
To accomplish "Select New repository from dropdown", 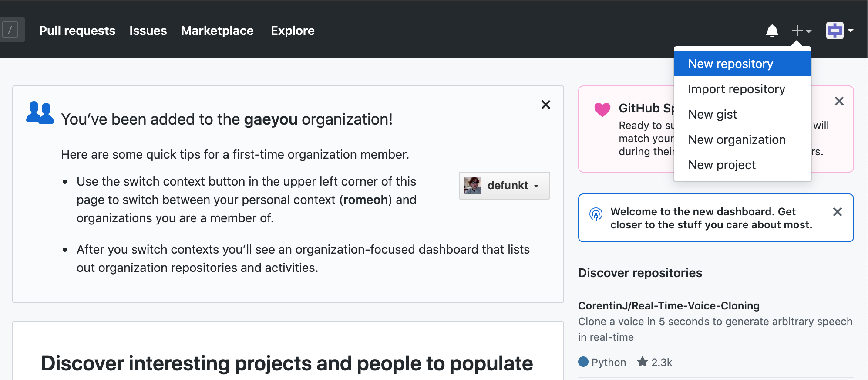I will [742, 64].
